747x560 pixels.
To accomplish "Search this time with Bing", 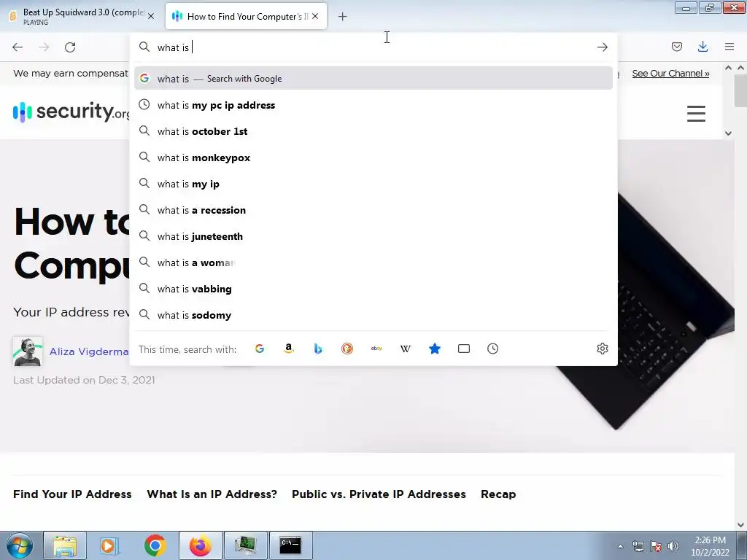I will pyautogui.click(x=318, y=349).
